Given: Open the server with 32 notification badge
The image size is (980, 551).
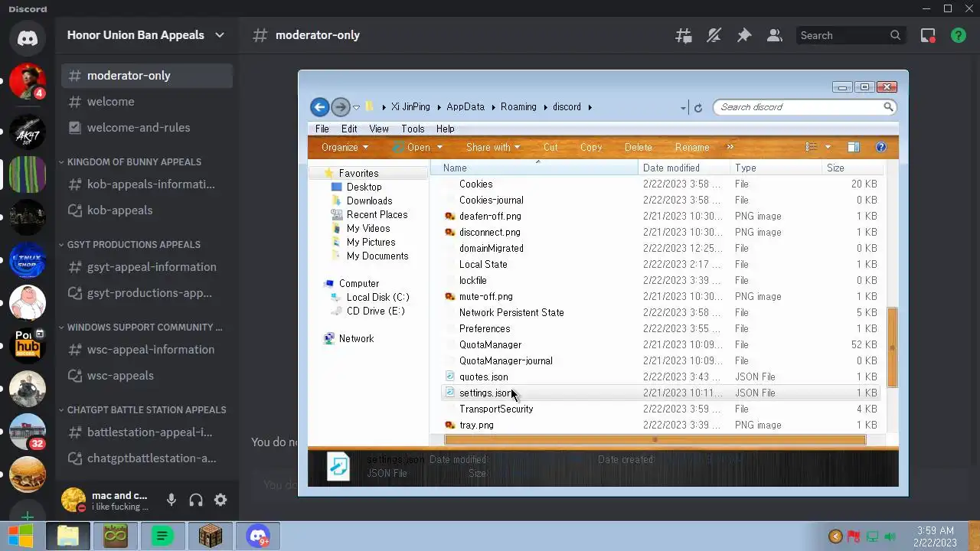Looking at the screenshot, I should (x=28, y=432).
